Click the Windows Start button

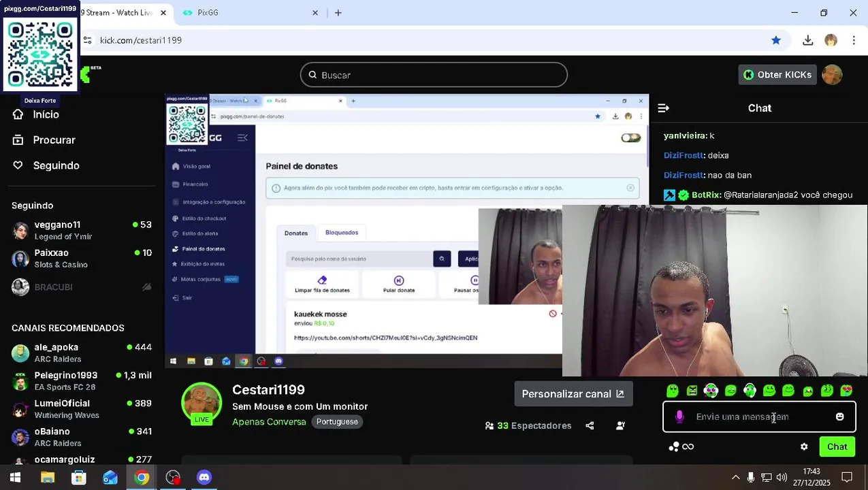[15, 478]
